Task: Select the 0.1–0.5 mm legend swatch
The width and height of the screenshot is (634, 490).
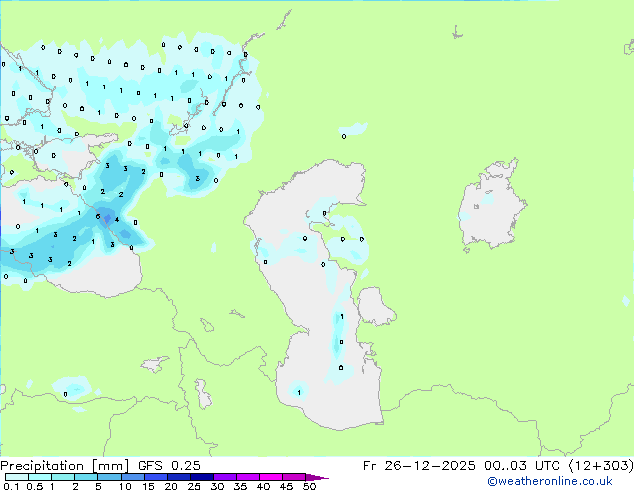Action: (17, 477)
